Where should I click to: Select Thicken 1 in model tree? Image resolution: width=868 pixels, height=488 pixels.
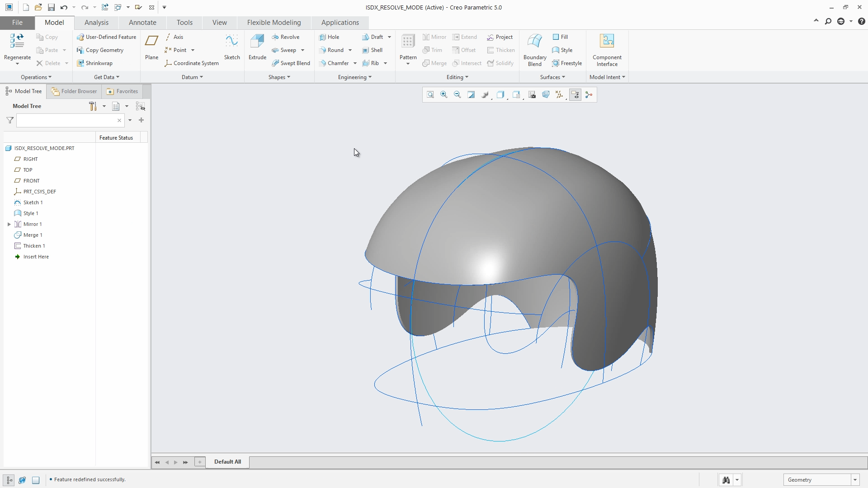[x=30, y=246]
